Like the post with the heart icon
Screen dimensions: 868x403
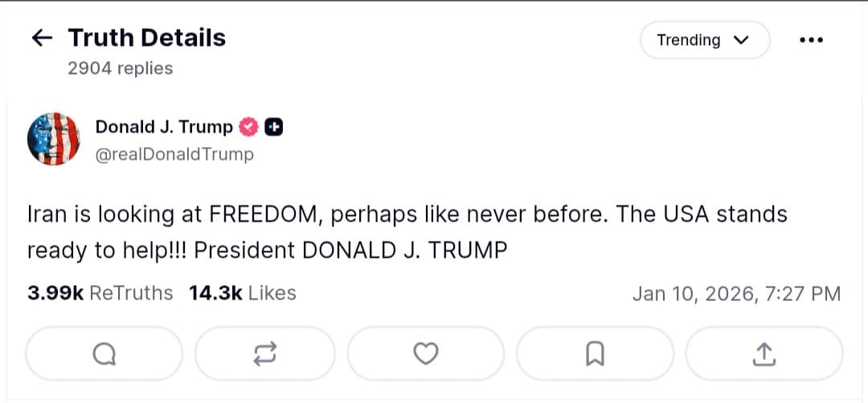[x=426, y=353]
